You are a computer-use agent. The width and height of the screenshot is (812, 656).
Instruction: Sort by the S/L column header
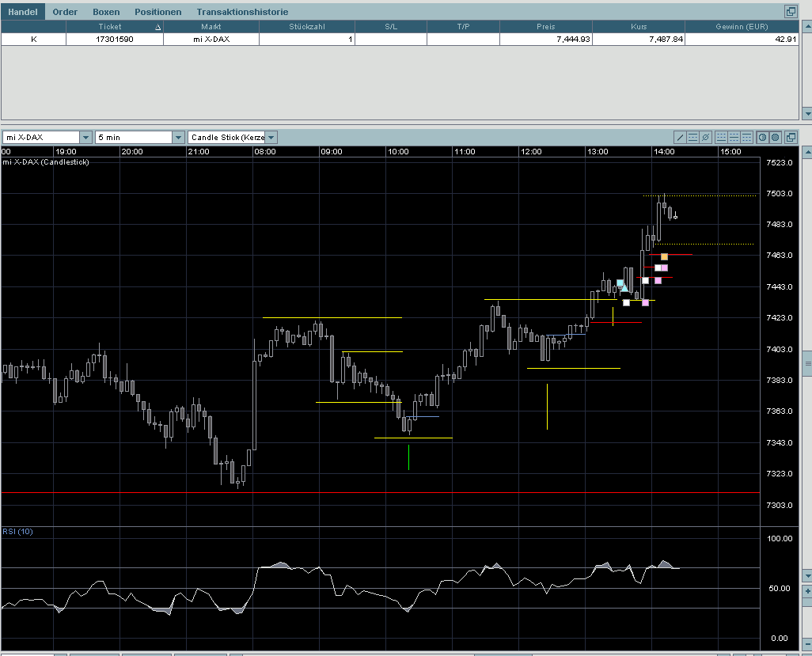pyautogui.click(x=391, y=26)
